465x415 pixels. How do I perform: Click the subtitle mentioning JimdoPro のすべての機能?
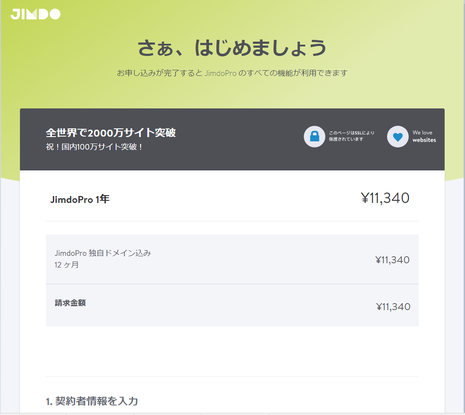tap(232, 73)
